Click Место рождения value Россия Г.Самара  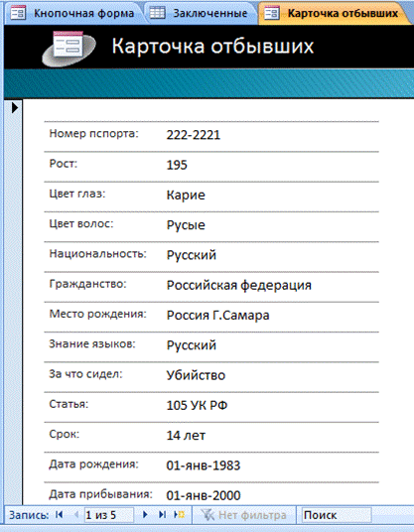(x=217, y=316)
